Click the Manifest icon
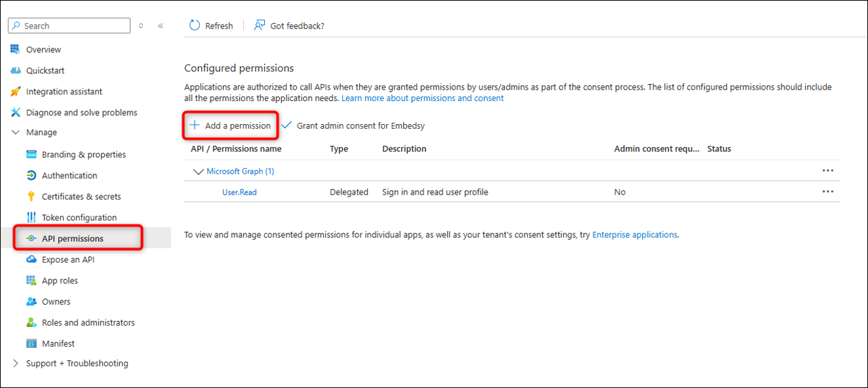868x388 pixels. tap(31, 344)
